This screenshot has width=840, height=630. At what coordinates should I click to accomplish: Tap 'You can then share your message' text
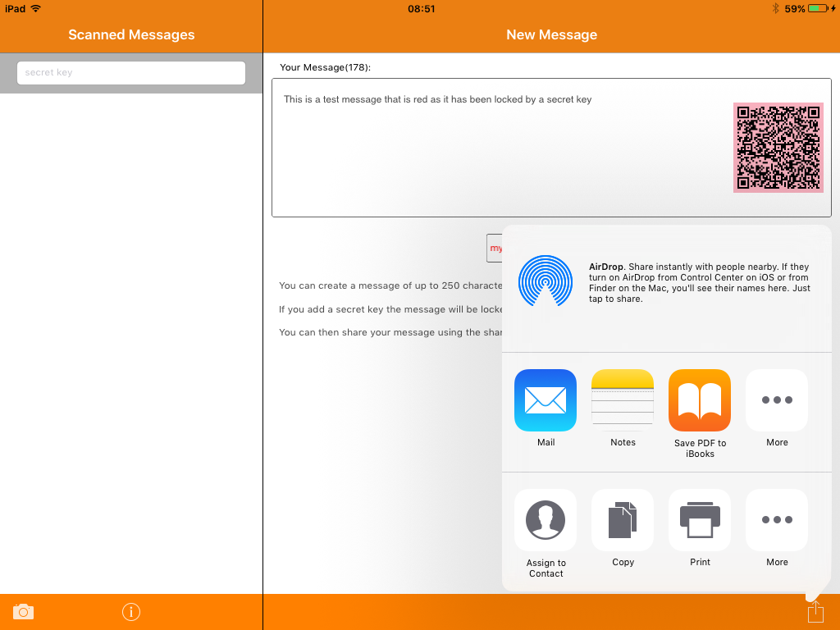click(390, 332)
